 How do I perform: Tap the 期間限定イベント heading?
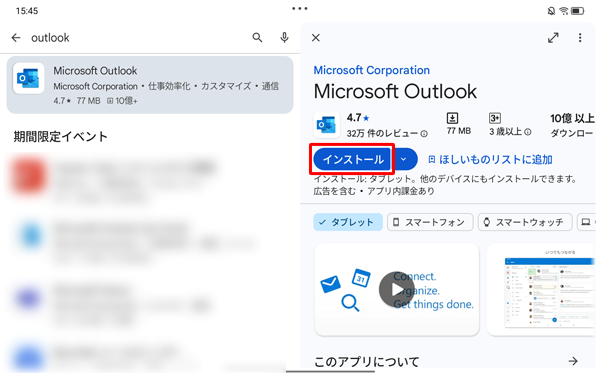(60, 136)
